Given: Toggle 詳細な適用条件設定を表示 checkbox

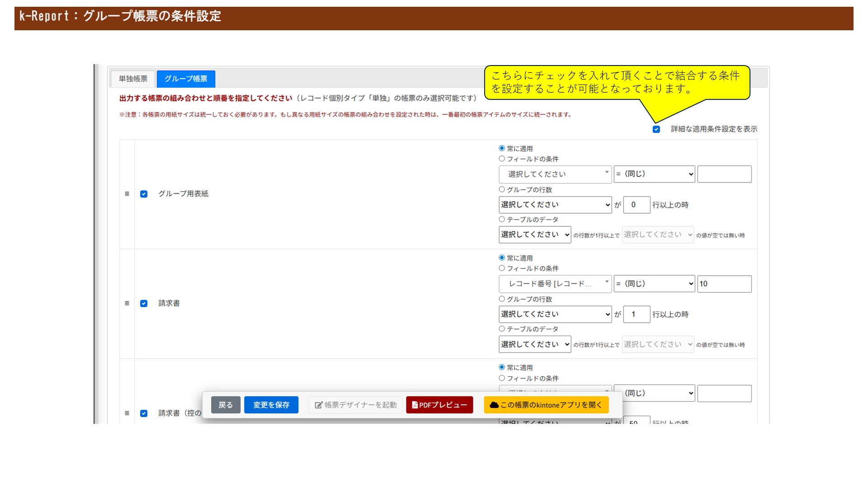Looking at the screenshot, I should 656,129.
